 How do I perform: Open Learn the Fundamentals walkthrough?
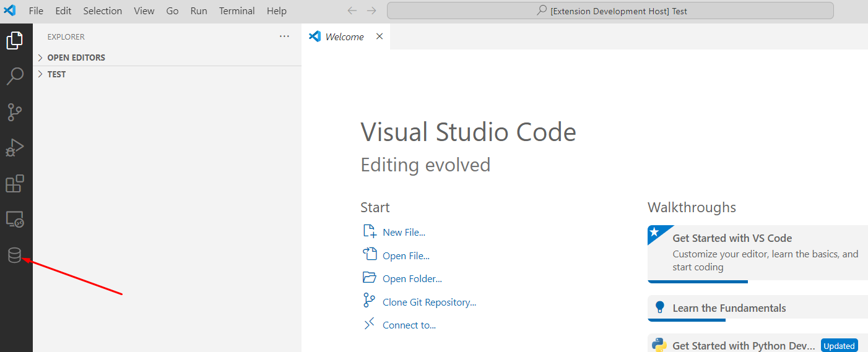coord(758,308)
